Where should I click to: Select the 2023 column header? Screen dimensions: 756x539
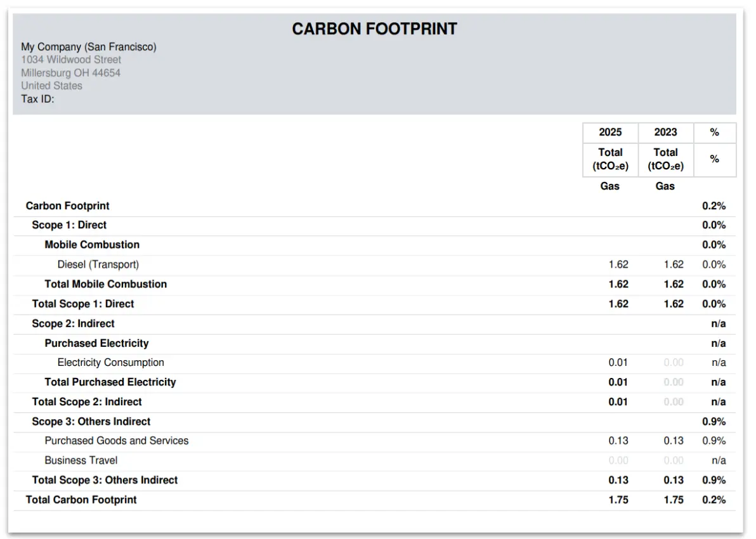point(665,132)
